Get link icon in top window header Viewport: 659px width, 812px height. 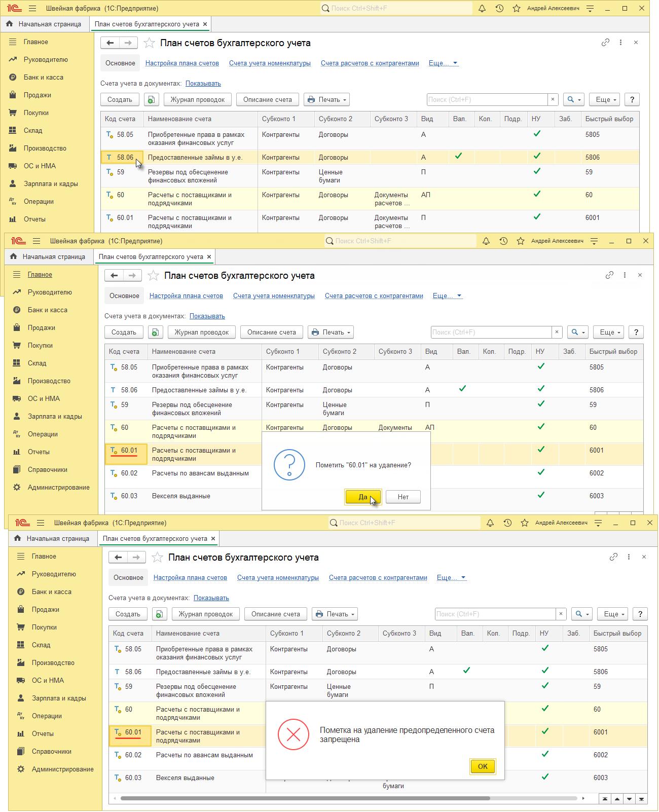coord(605,43)
